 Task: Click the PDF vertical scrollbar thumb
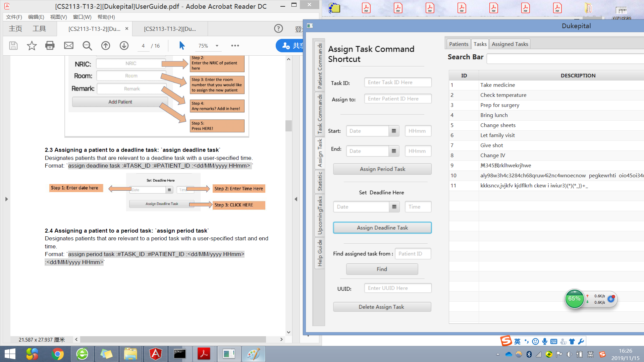click(x=288, y=126)
